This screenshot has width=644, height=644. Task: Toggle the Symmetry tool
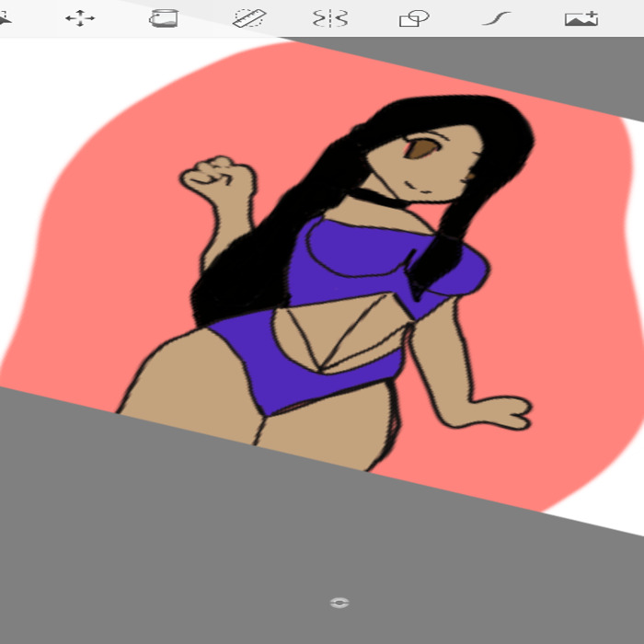coord(329,18)
